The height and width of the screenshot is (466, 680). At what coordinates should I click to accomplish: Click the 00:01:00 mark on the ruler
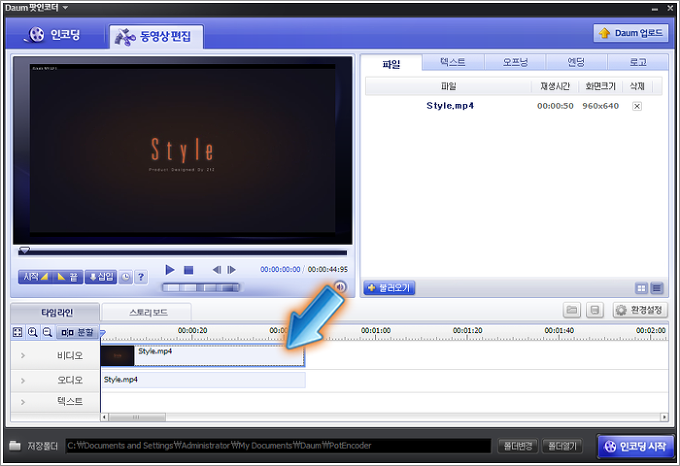pyautogui.click(x=376, y=330)
